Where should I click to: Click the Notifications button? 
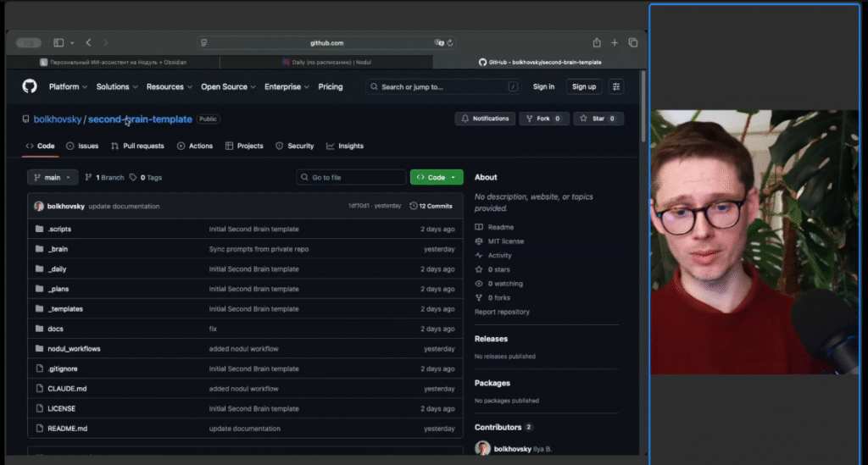point(485,119)
